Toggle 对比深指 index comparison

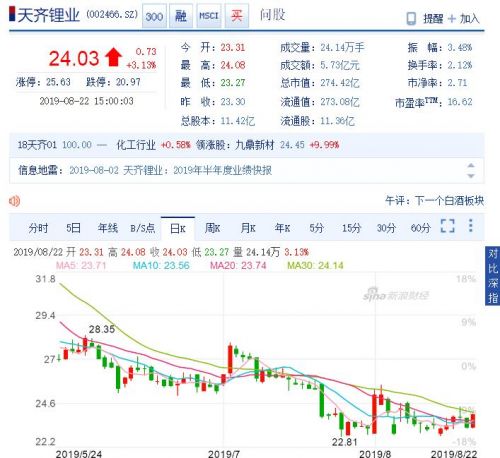point(492,276)
